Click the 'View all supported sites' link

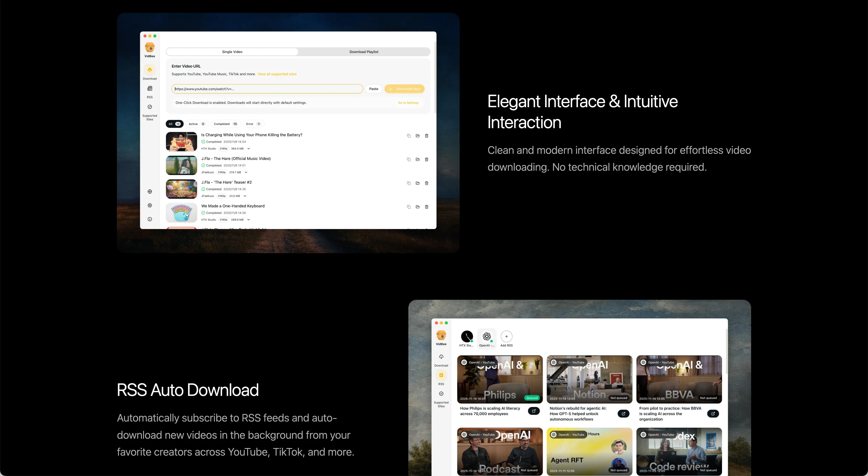point(277,74)
